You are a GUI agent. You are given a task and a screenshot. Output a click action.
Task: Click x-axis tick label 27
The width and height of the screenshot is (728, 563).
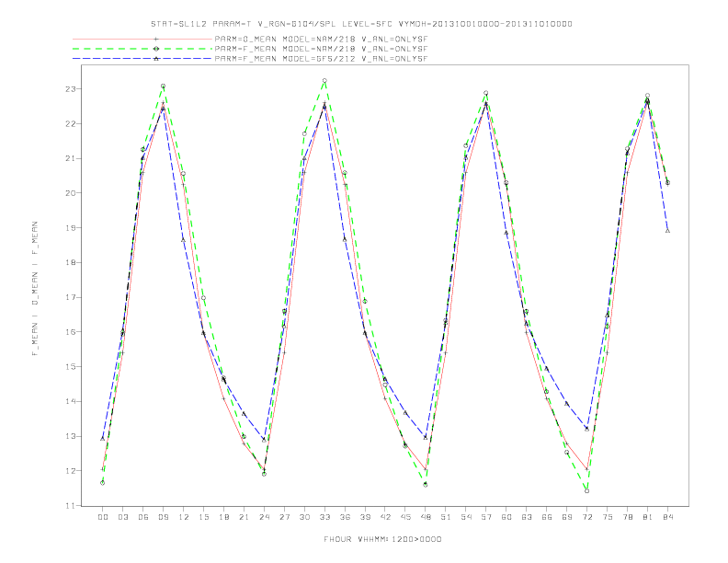point(284,517)
